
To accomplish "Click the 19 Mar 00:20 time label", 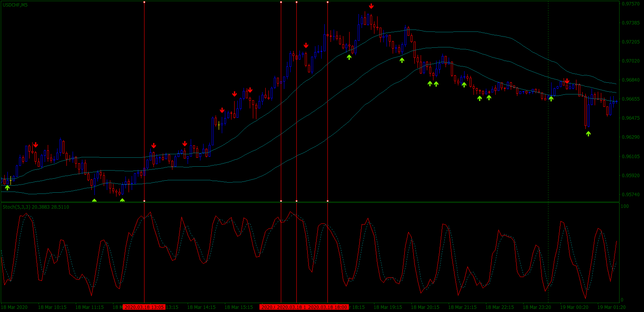I will click(574, 307).
